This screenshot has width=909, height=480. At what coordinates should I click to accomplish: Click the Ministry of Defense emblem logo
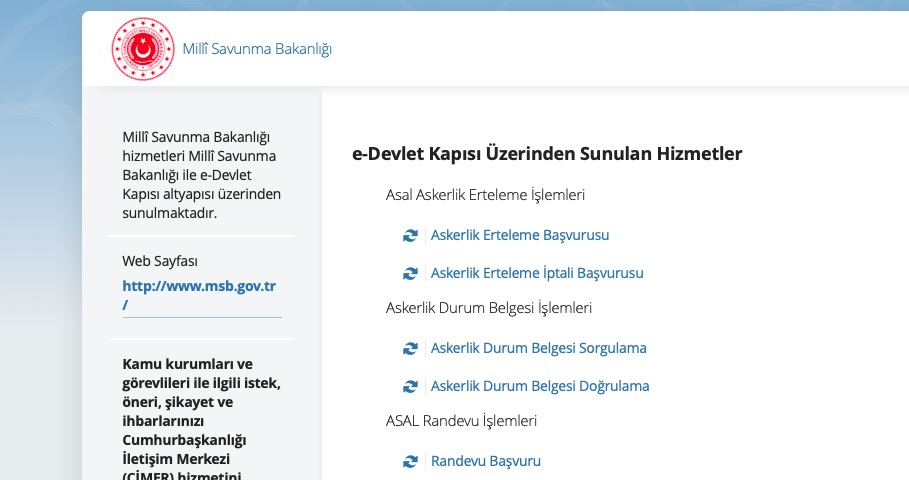[x=142, y=49]
